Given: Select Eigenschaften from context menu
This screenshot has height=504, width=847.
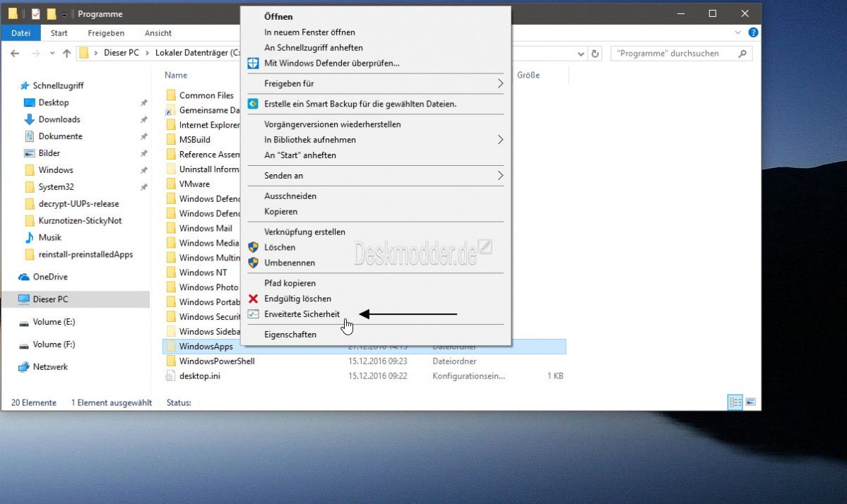Looking at the screenshot, I should (290, 335).
